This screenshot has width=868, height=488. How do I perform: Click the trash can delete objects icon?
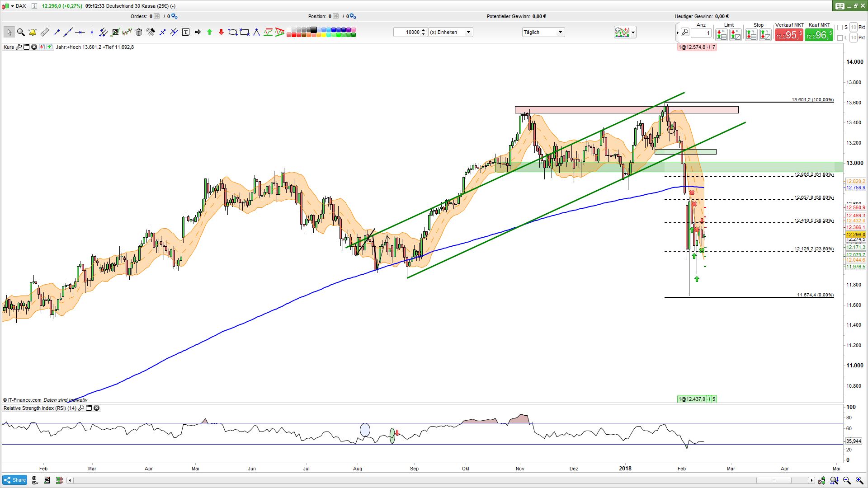point(139,32)
